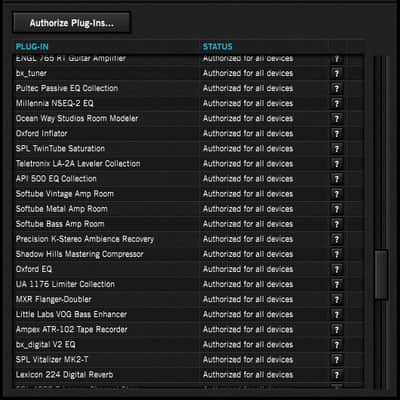Open help icon for Pultec Passive EQ Collection
The image size is (400, 400).
pos(337,88)
